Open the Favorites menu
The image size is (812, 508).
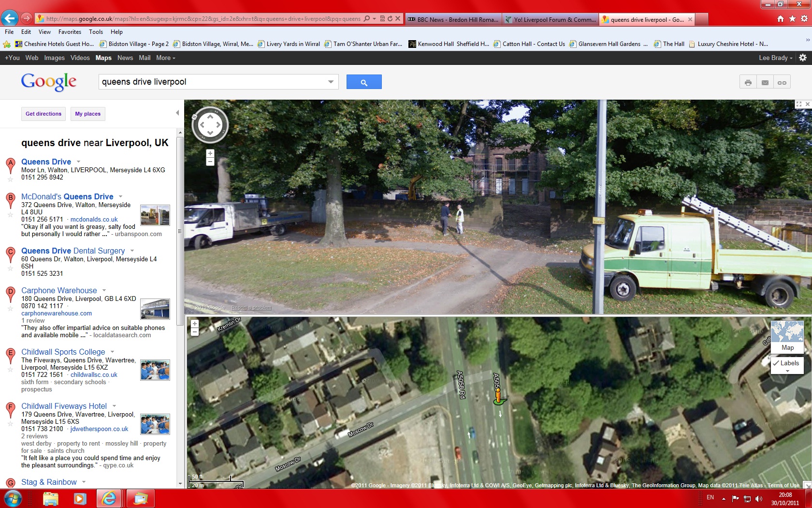point(70,32)
